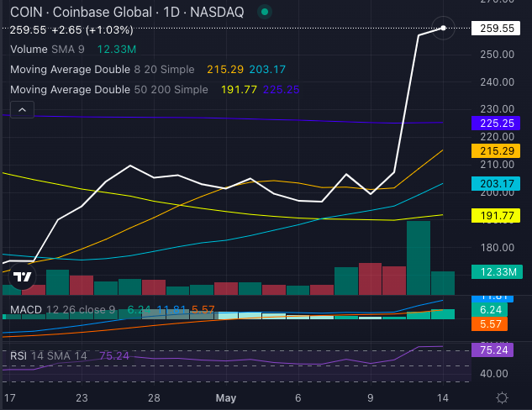Click the yellow 191.77 price axis label
Screen dimensions: 532x410
pos(496,216)
